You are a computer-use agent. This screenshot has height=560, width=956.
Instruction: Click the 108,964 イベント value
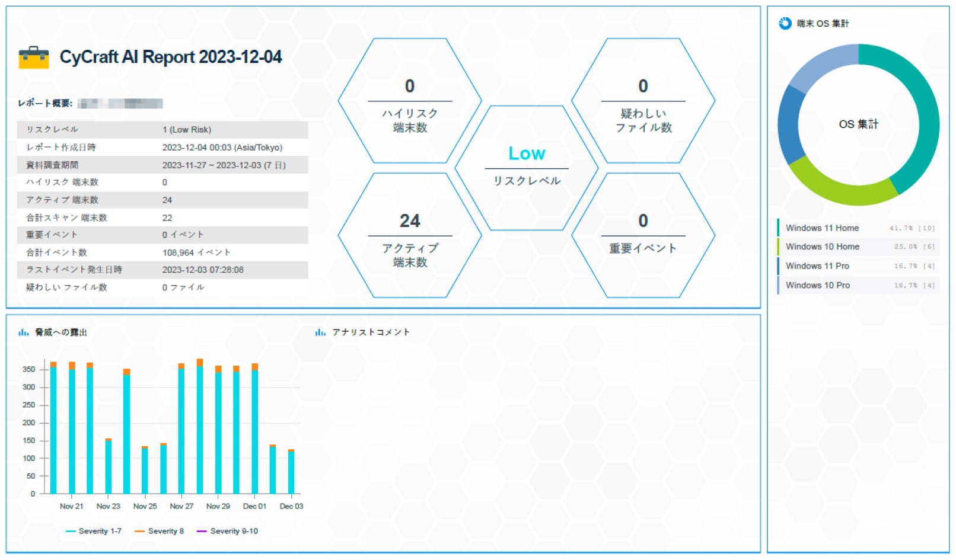click(196, 252)
